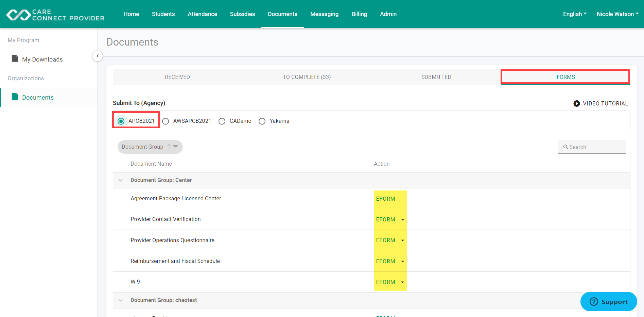Viewport: 644px width, 317px height.
Task: Open the Nicole Watson user menu
Action: (x=617, y=14)
